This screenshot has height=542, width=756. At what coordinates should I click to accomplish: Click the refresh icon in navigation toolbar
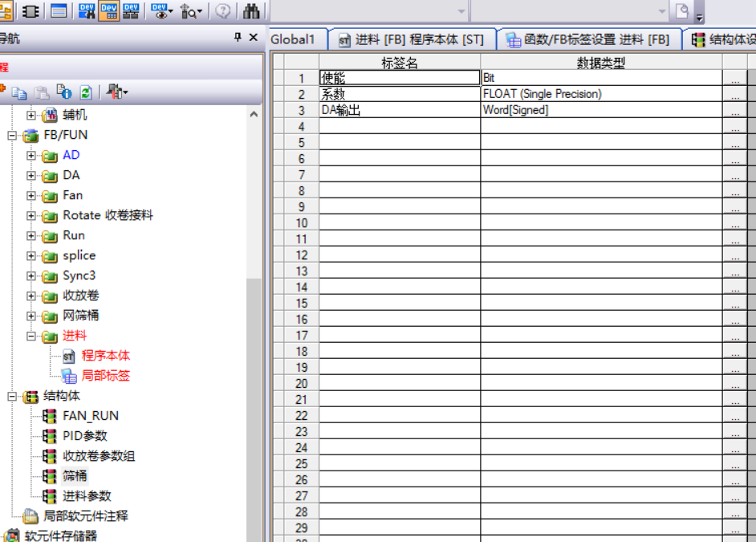pyautogui.click(x=86, y=92)
